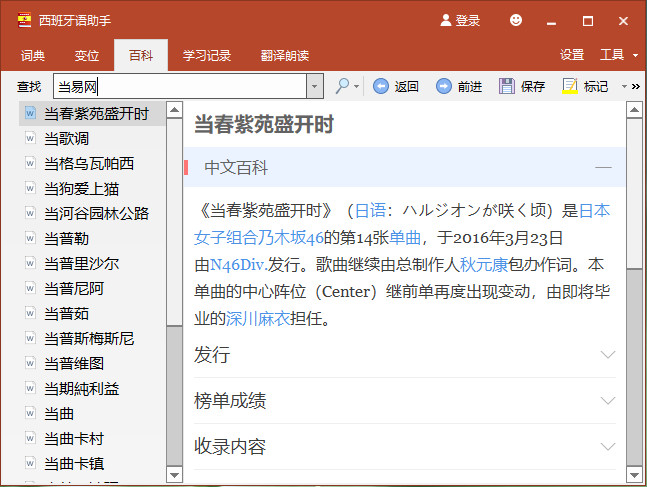Click the magnifier search icon
647x487 pixels.
click(342, 86)
